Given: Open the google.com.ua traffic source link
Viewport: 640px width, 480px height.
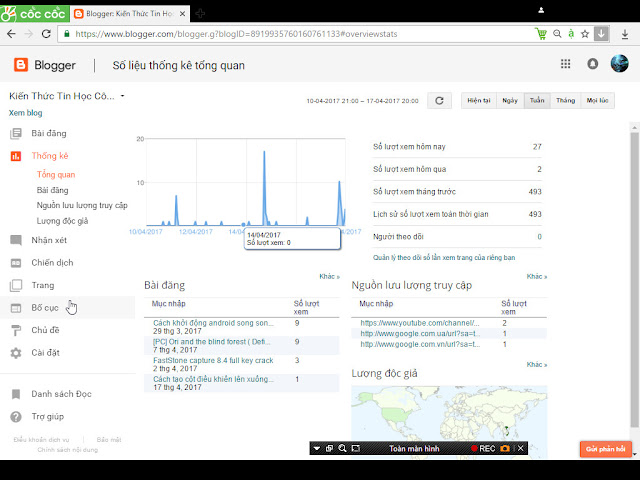Looking at the screenshot, I should tap(420, 333).
